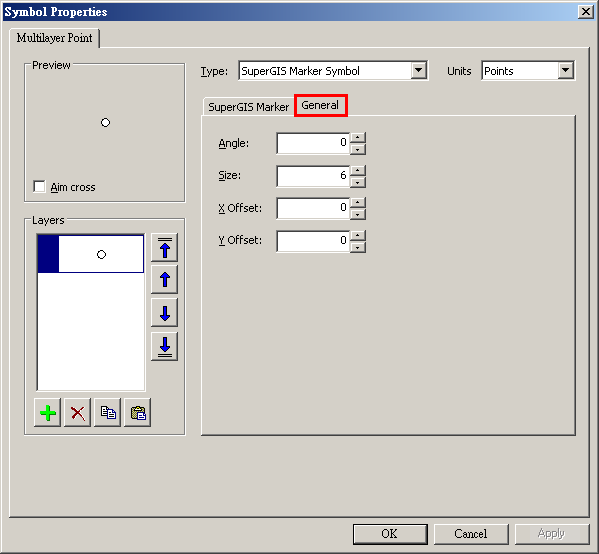Move selected layer to top
The height and width of the screenshot is (554, 599).
[x=165, y=248]
